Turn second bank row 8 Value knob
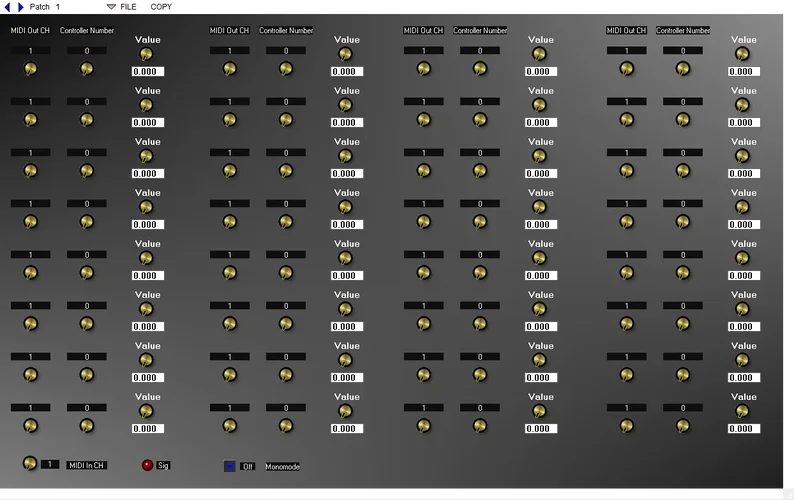 point(345,411)
